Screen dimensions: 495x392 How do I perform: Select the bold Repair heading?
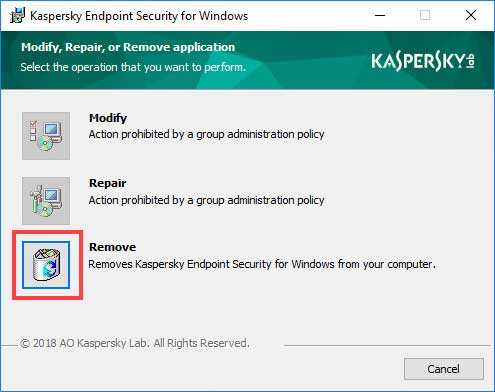pyautogui.click(x=107, y=183)
